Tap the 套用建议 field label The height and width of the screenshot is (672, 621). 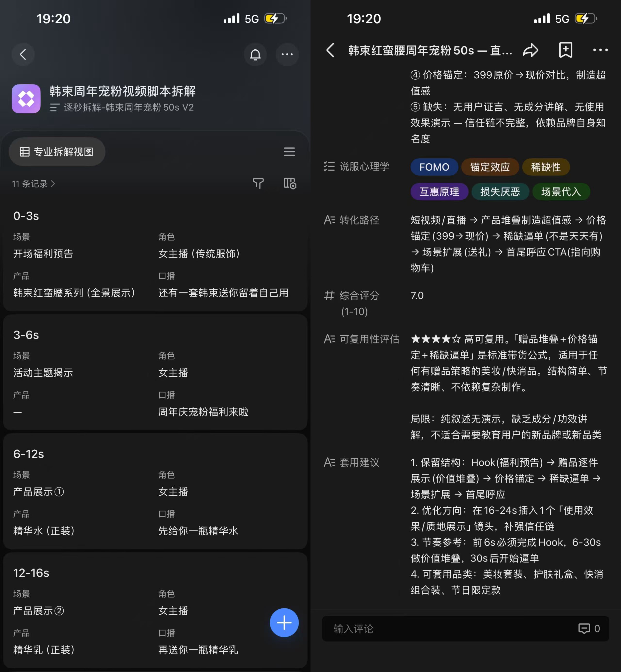point(359,462)
